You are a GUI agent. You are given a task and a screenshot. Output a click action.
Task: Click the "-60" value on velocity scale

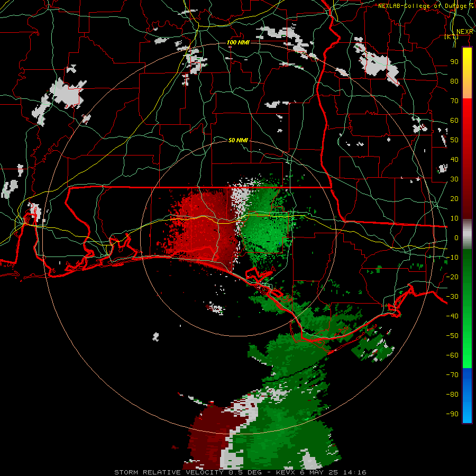[x=452, y=355]
